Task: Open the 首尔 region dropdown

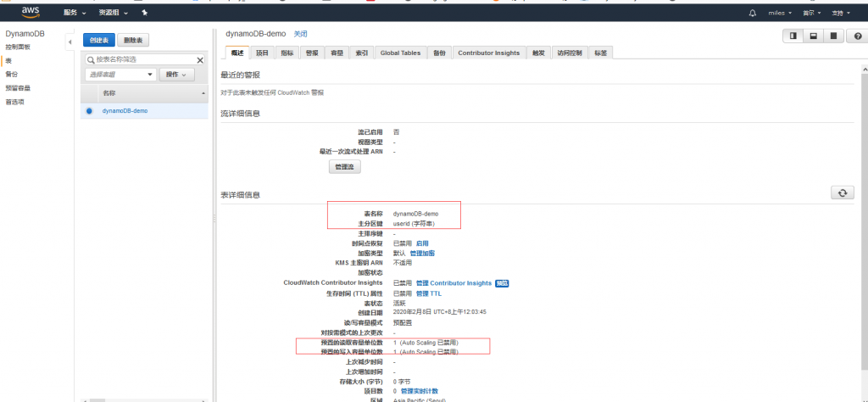Action: click(811, 13)
